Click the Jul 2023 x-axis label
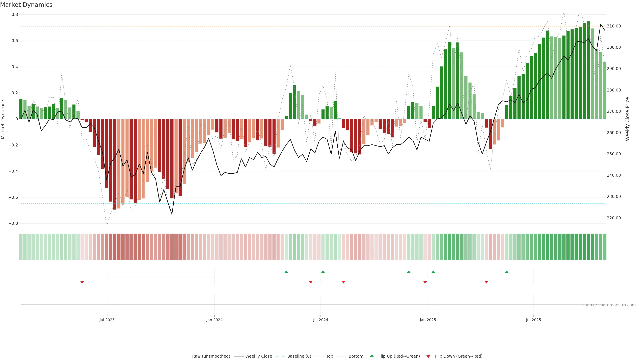Image resolution: width=644 pixels, height=362 pixels. [x=107, y=320]
